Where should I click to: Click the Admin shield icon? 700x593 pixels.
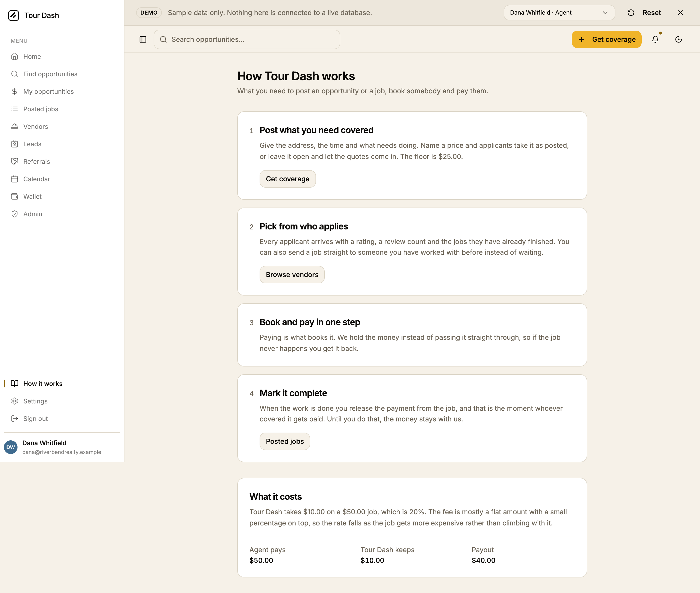click(14, 214)
